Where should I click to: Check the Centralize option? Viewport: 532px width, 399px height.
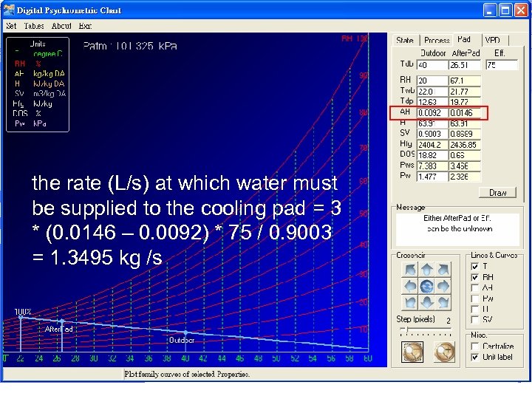pyautogui.click(x=475, y=346)
